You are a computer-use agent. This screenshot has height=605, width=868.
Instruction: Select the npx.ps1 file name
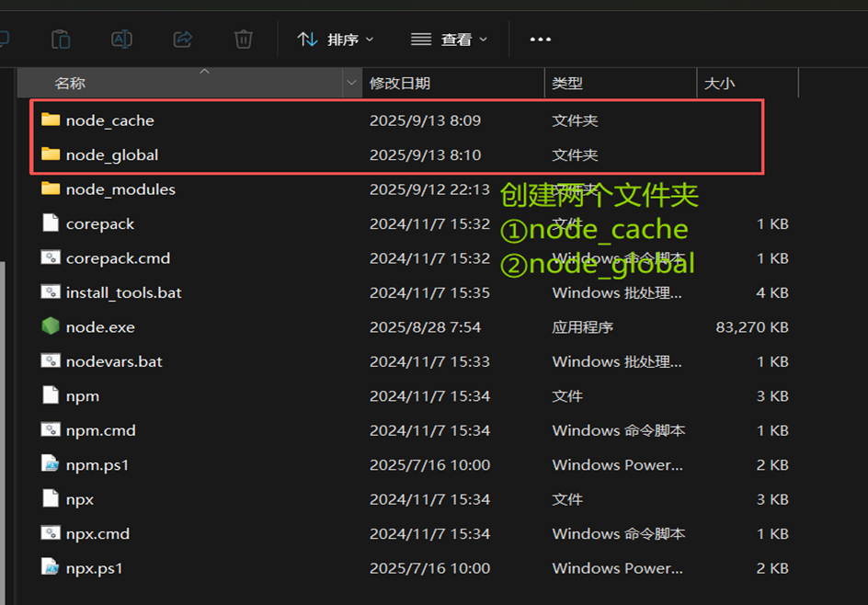click(94, 568)
